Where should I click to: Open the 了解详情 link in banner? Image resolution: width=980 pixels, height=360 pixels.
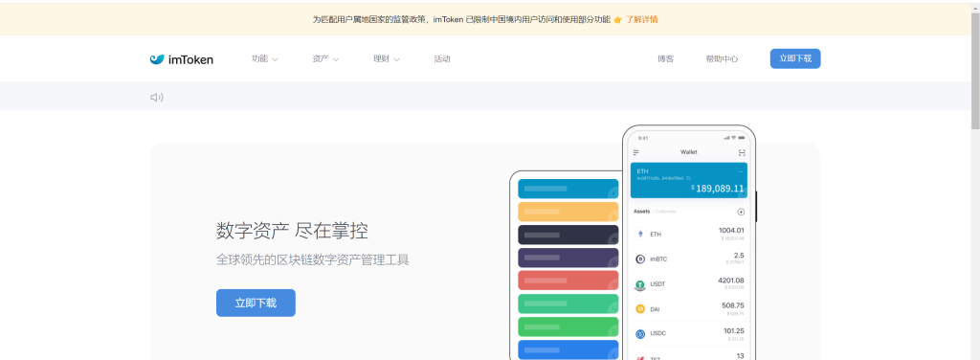click(642, 19)
